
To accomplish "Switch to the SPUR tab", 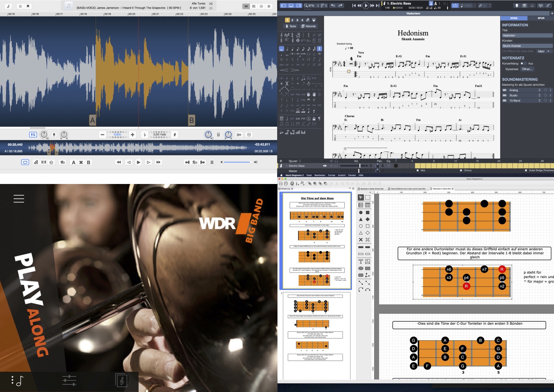I will (541, 18).
